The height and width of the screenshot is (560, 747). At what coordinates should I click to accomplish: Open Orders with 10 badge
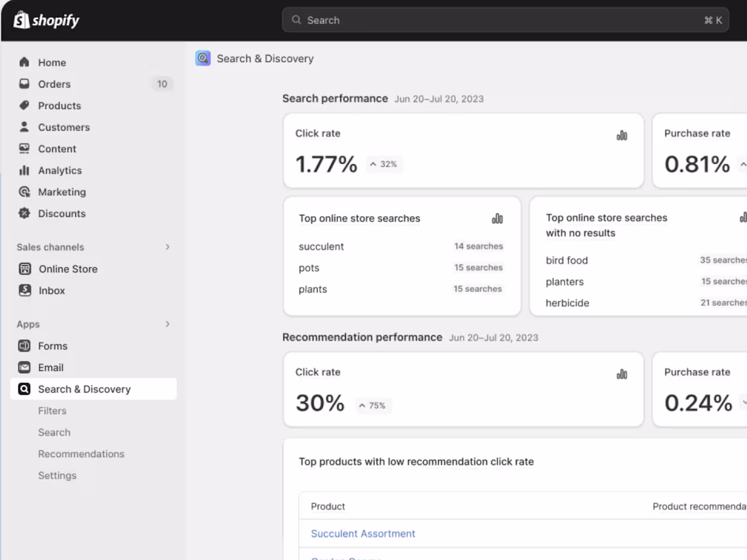(55, 84)
